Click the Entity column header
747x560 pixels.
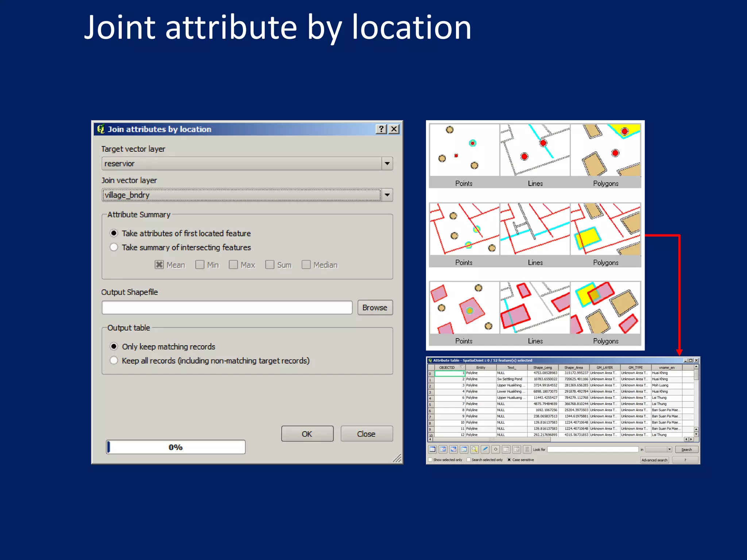[x=481, y=367]
